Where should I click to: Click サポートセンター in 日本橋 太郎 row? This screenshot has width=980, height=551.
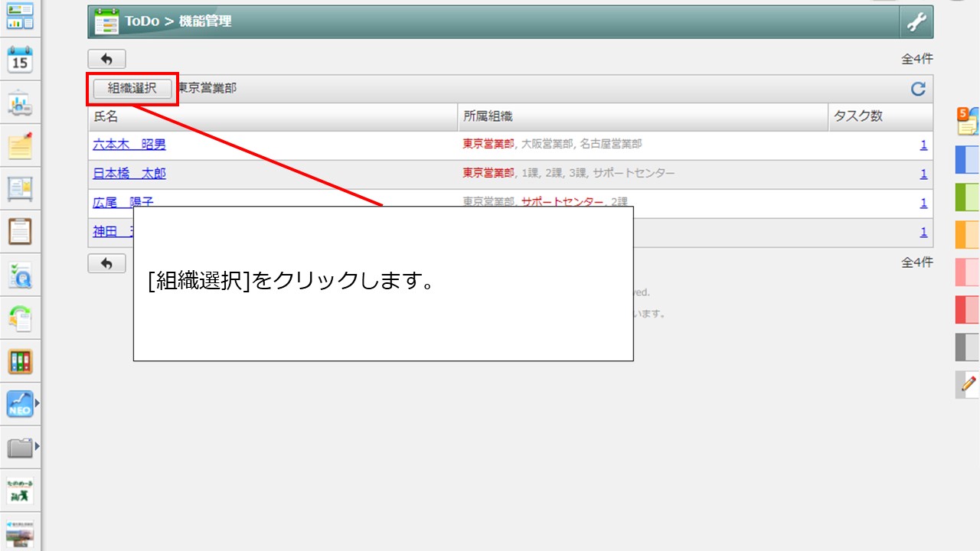pos(634,173)
